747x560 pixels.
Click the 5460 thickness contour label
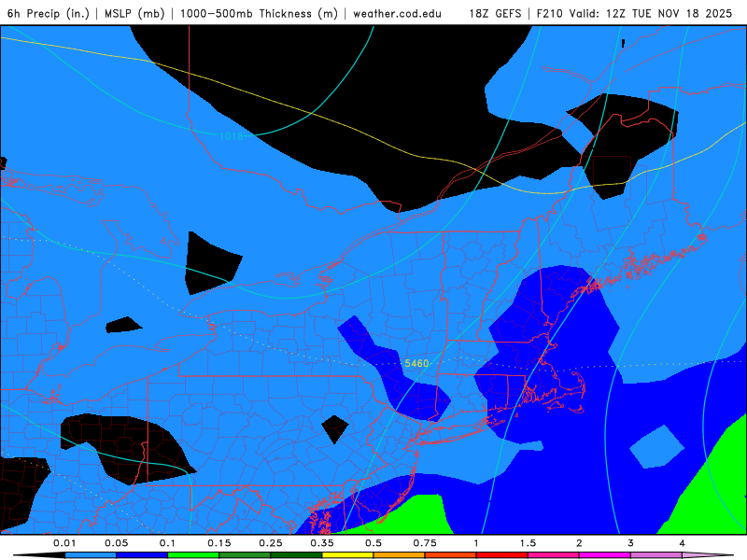pyautogui.click(x=416, y=363)
